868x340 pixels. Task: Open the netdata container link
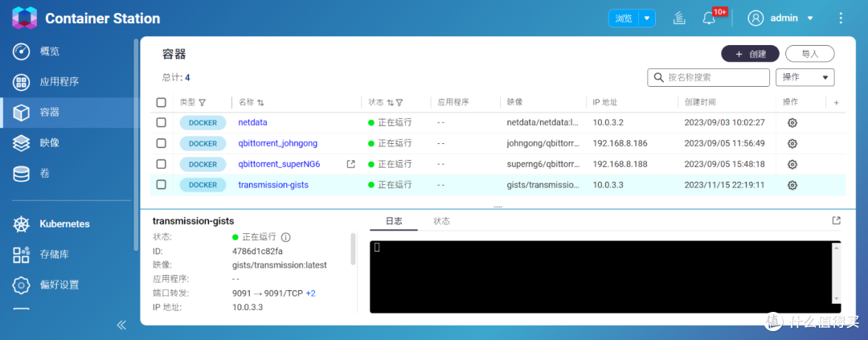click(253, 123)
